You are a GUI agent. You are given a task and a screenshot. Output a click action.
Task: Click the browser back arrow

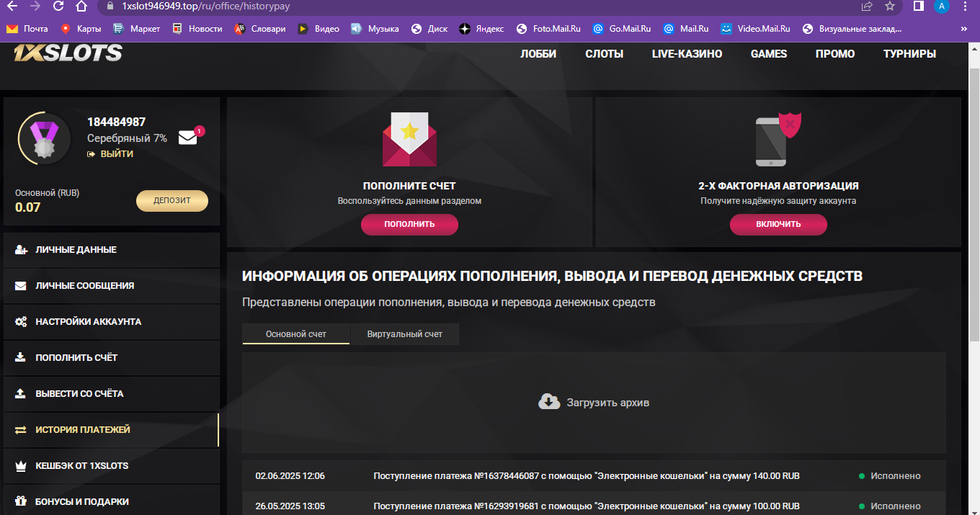(x=12, y=6)
